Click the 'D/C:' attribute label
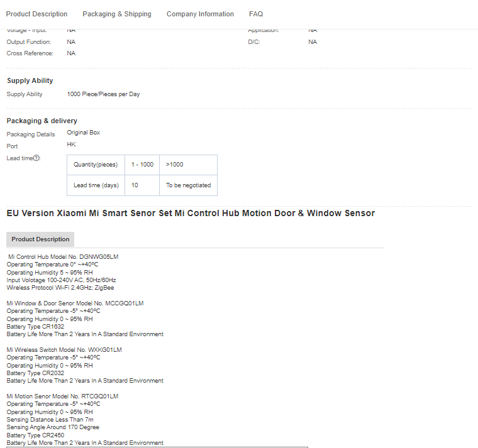478x448 pixels. [x=254, y=42]
